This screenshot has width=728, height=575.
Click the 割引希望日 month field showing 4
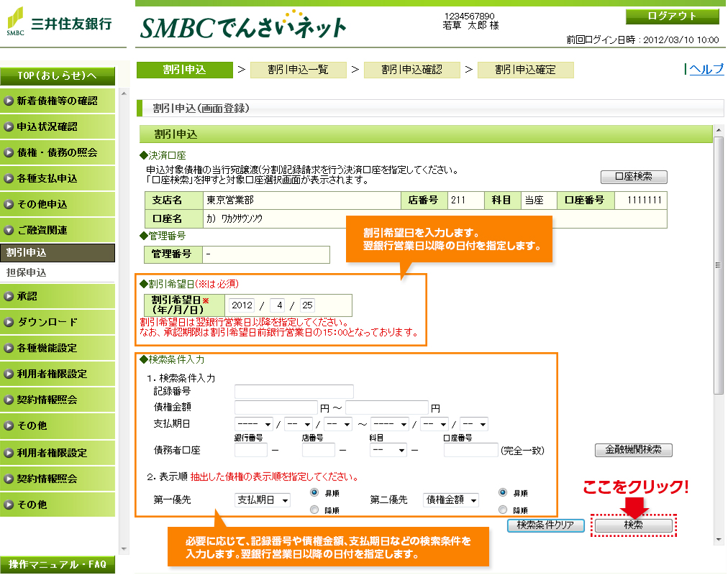tap(278, 305)
